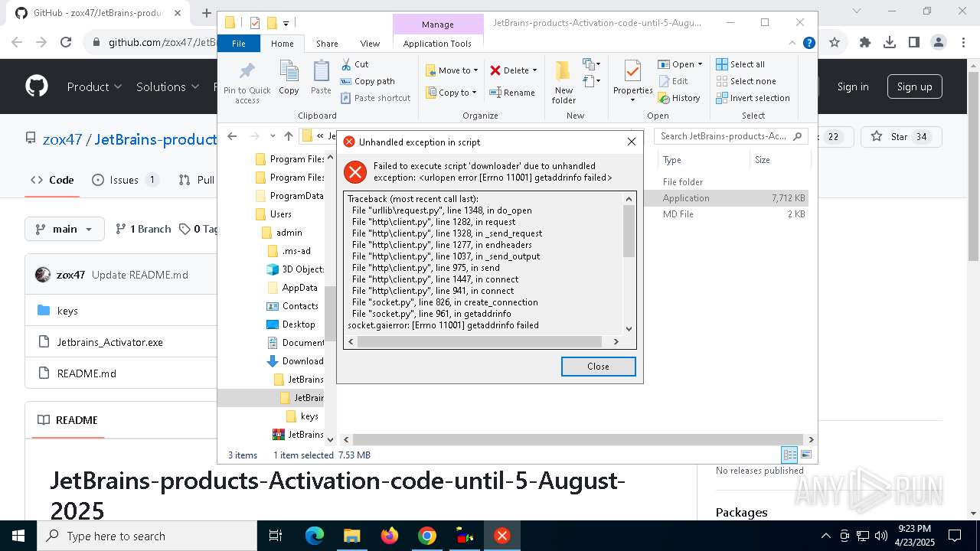Click the History button in the ribbon
This screenshot has width=980, height=551.
pos(679,98)
